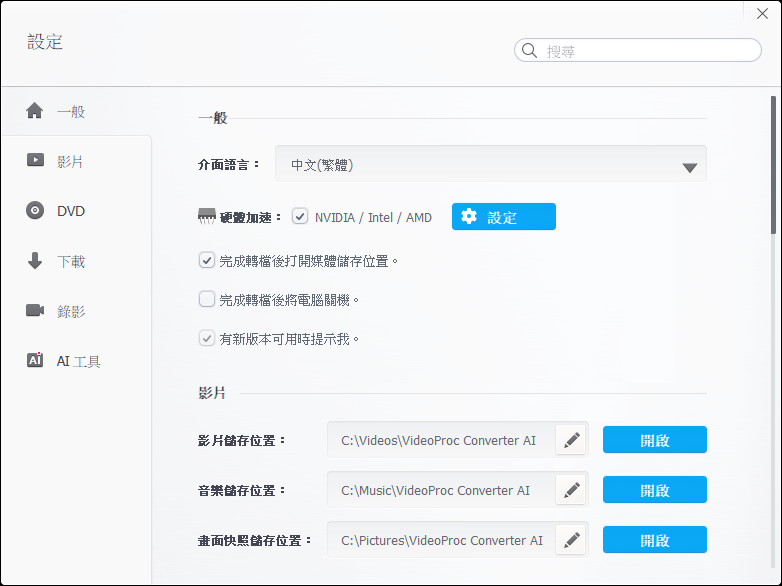Screen dimensions: 782x586
Task: Click the vertical scrollbar thumb
Action: 773,165
